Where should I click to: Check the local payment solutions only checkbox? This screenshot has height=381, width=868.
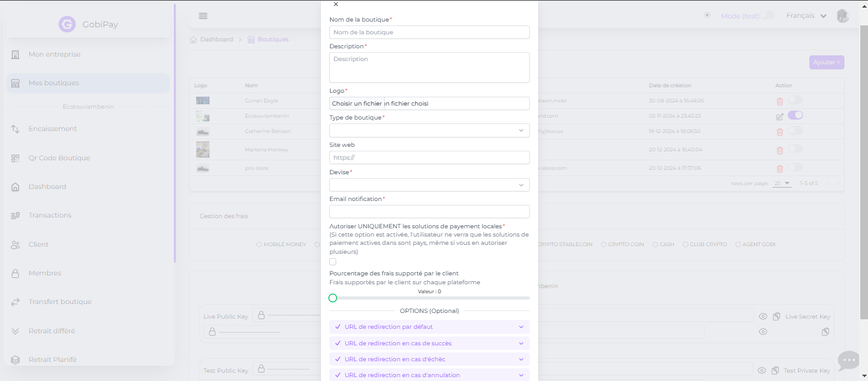pos(333,262)
